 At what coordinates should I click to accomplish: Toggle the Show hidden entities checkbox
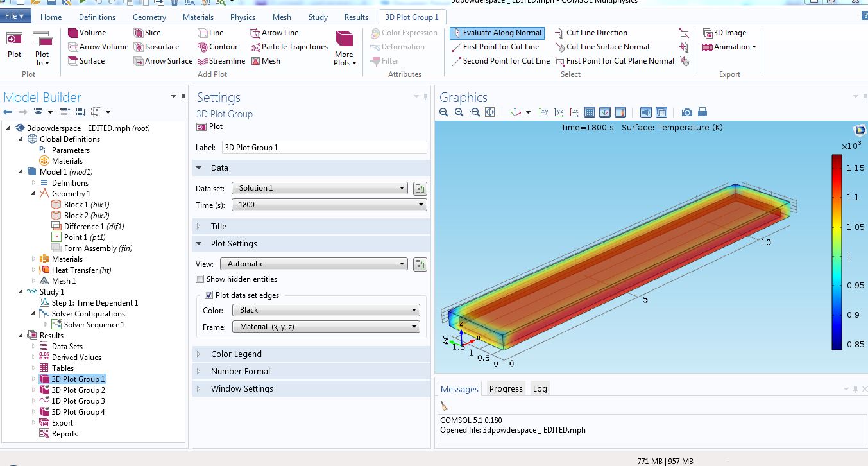201,279
